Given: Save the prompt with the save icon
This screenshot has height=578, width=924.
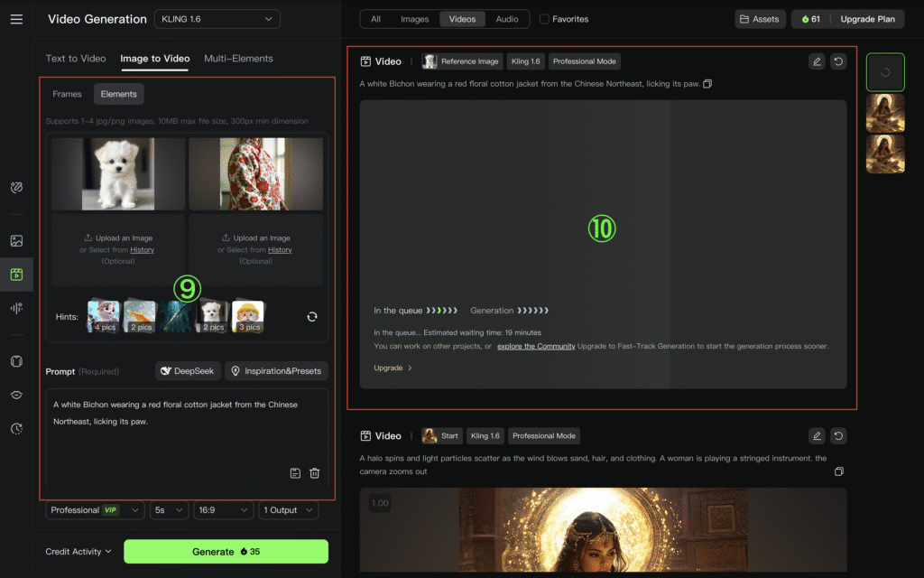Looking at the screenshot, I should coord(295,473).
